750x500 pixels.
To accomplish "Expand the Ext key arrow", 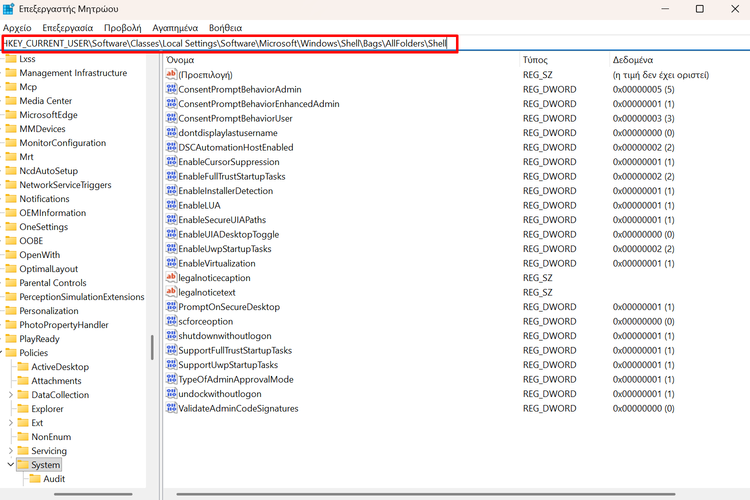I will click(x=11, y=423).
